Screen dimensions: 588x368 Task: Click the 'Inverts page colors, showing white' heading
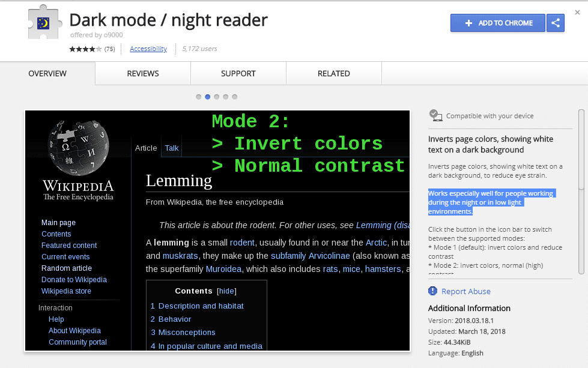(491, 144)
